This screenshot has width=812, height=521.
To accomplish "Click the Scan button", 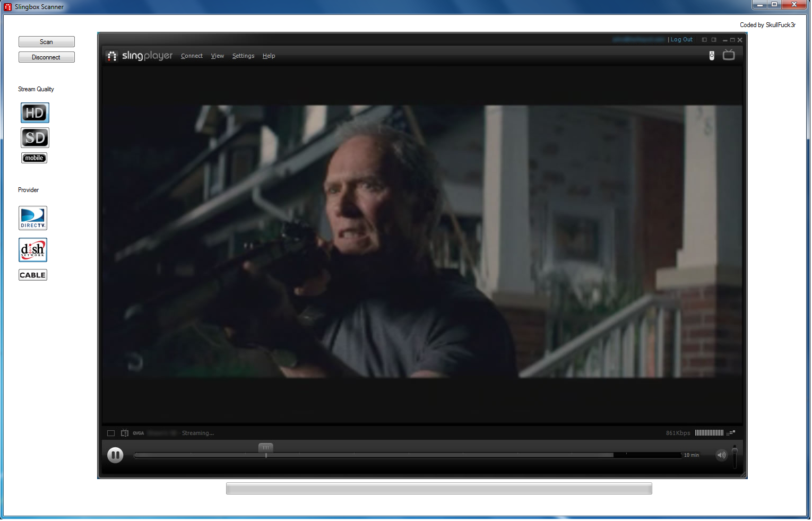I will point(47,42).
